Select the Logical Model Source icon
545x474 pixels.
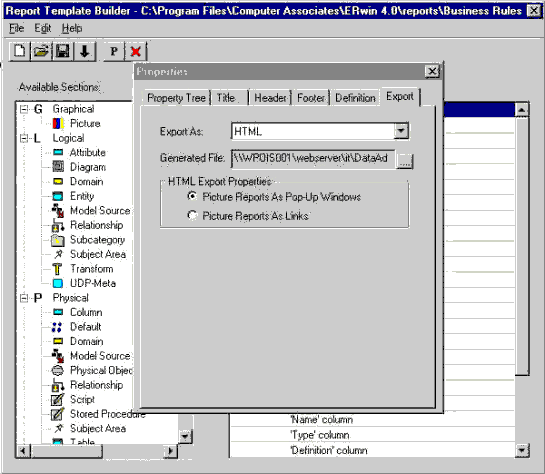(58, 211)
